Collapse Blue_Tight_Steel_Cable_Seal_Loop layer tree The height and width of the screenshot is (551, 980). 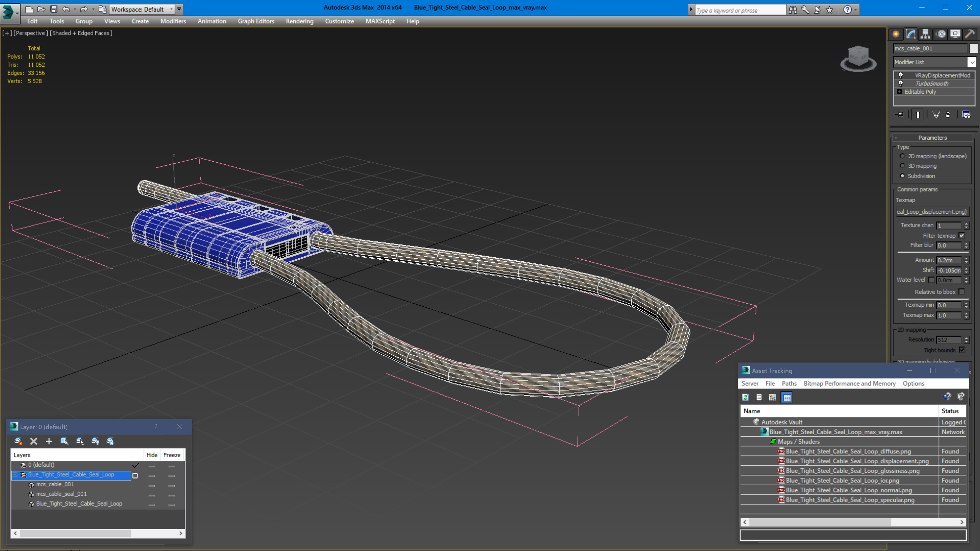pos(15,475)
